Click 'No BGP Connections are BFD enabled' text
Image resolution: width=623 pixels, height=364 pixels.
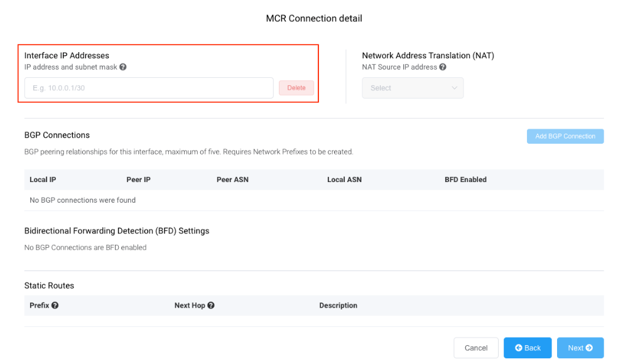click(85, 247)
